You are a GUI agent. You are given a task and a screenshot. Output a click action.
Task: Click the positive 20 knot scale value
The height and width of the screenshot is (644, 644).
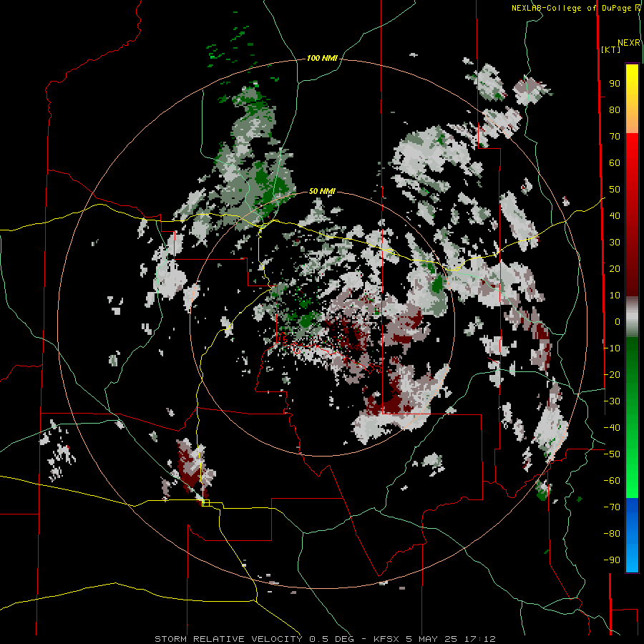click(615, 269)
